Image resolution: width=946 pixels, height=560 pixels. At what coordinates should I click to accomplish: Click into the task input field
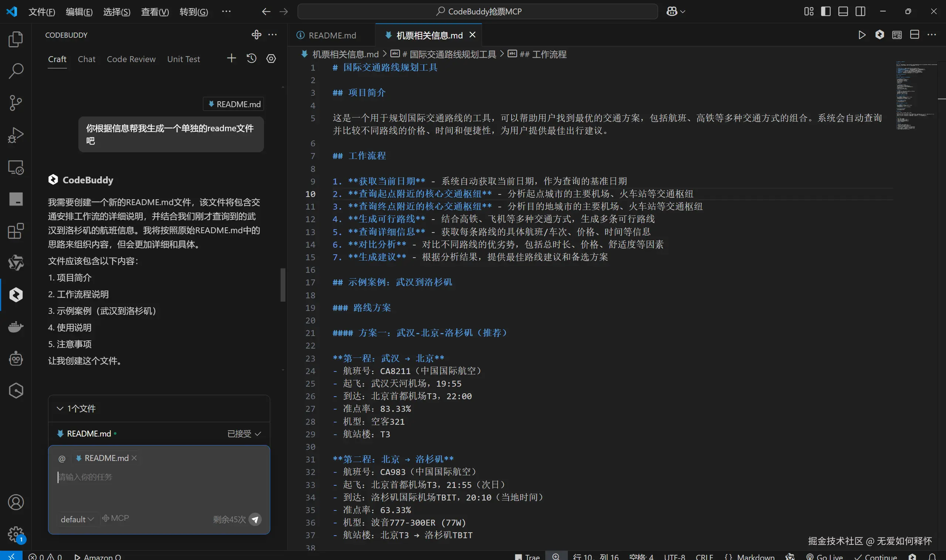159,487
